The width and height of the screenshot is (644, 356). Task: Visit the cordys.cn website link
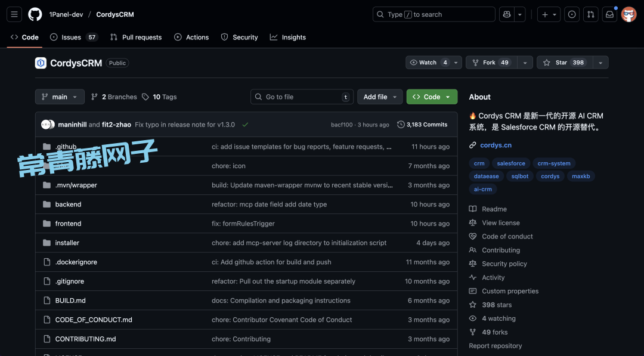(497, 145)
